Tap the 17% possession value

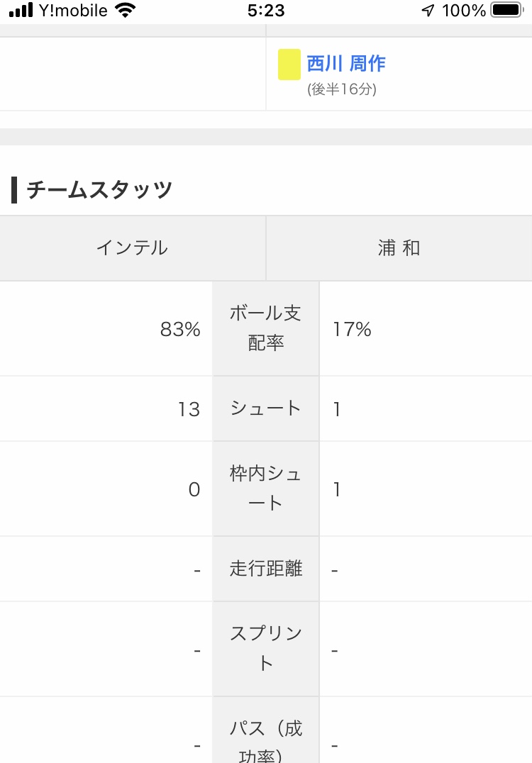tap(352, 330)
